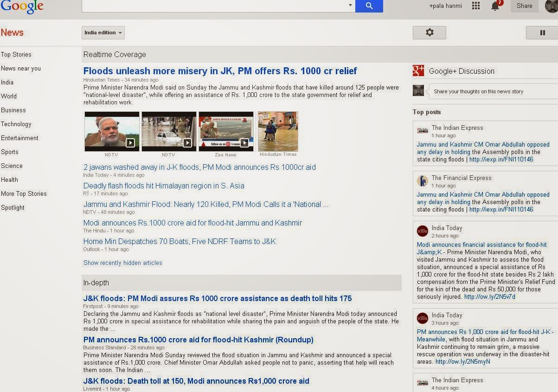The width and height of the screenshot is (558, 392).
Task: Click the Google logo
Action: (22, 6)
